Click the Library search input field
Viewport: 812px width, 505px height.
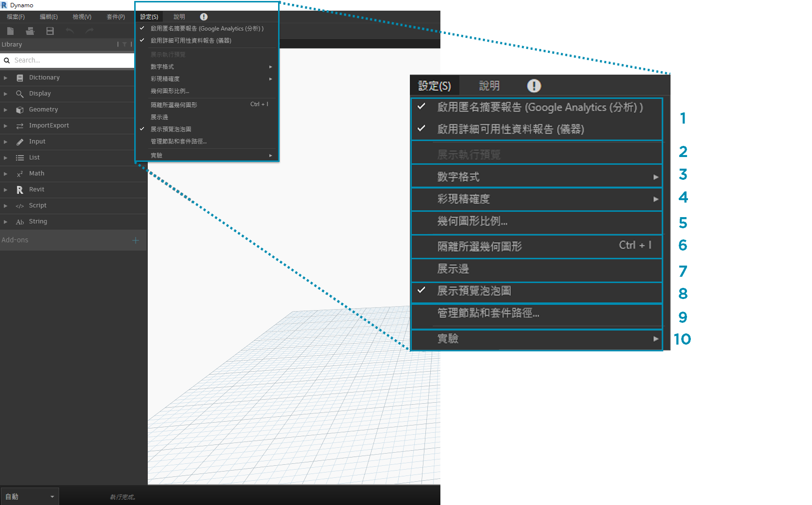73,61
